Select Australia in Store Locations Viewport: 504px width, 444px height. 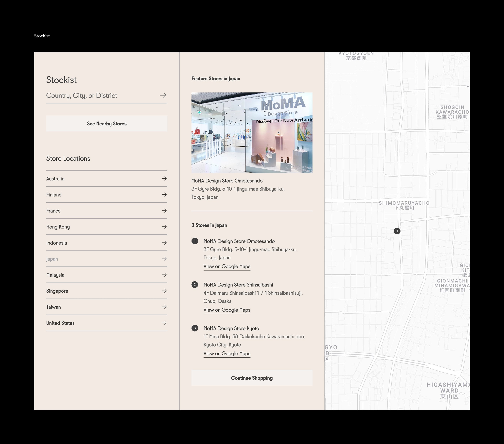[107, 179]
